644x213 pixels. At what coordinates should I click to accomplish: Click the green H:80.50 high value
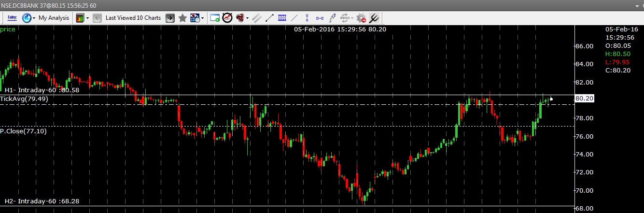(618, 54)
